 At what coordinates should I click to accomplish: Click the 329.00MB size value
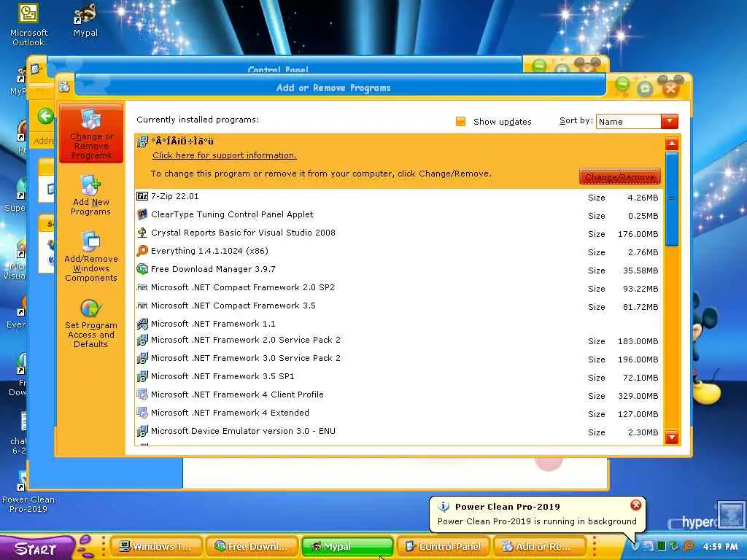(x=638, y=396)
